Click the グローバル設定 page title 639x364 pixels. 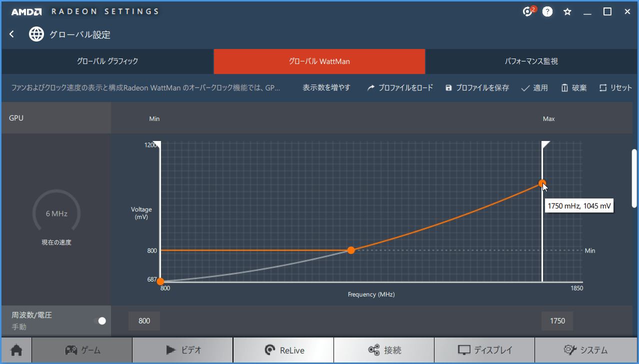(x=80, y=34)
